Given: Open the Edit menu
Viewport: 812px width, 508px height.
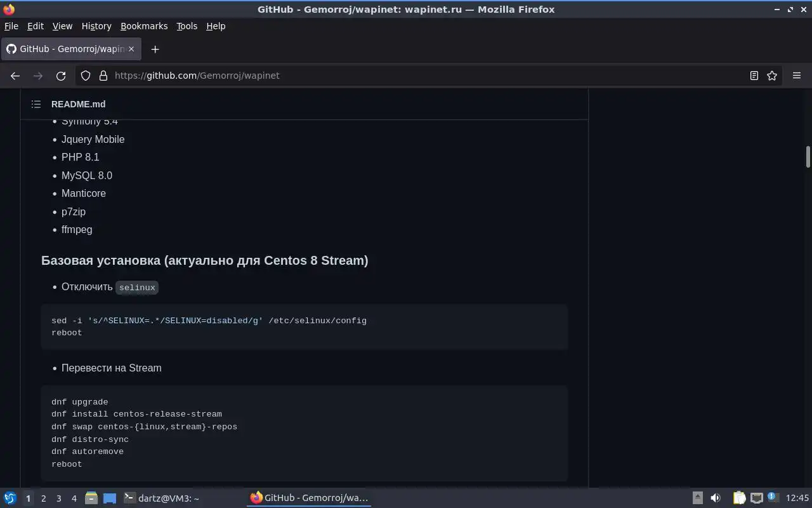Looking at the screenshot, I should point(36,26).
